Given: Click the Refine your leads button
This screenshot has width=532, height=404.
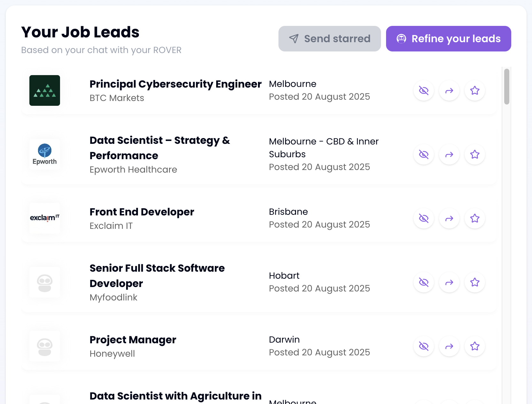Looking at the screenshot, I should [x=448, y=39].
